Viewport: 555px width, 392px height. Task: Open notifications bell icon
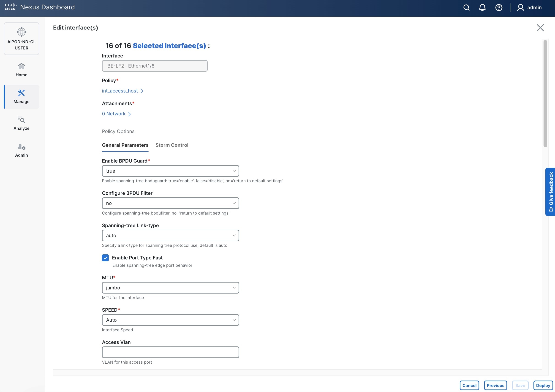(x=482, y=8)
